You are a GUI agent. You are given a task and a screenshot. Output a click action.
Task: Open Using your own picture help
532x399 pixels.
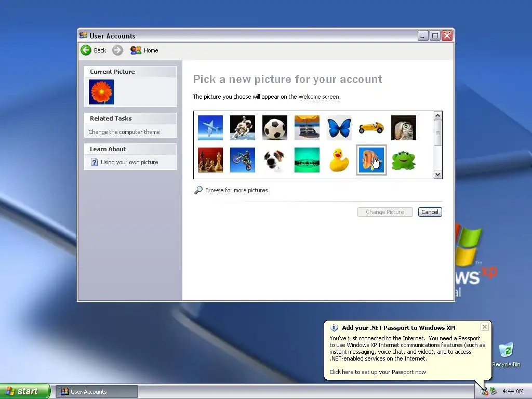point(129,162)
